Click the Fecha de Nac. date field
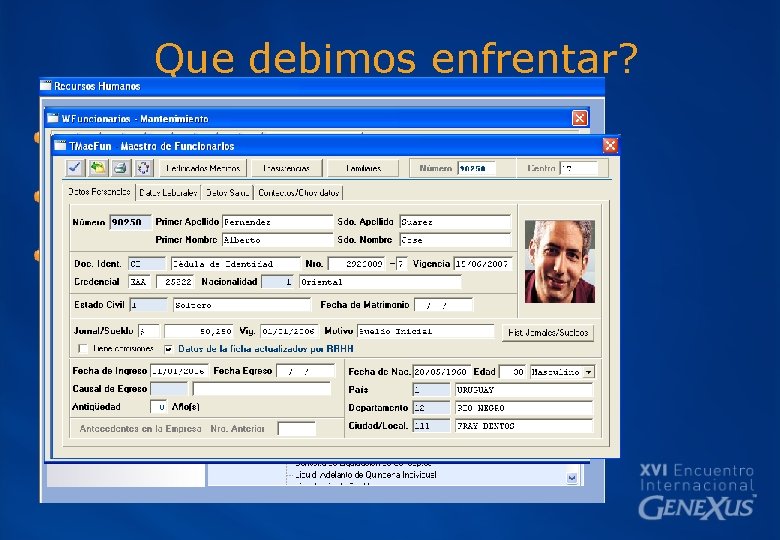Screen dimensions: 780x540 441,372
